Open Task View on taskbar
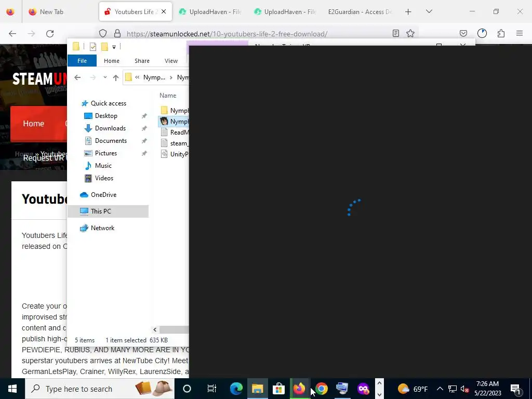This screenshot has height=399, width=532. [x=212, y=389]
